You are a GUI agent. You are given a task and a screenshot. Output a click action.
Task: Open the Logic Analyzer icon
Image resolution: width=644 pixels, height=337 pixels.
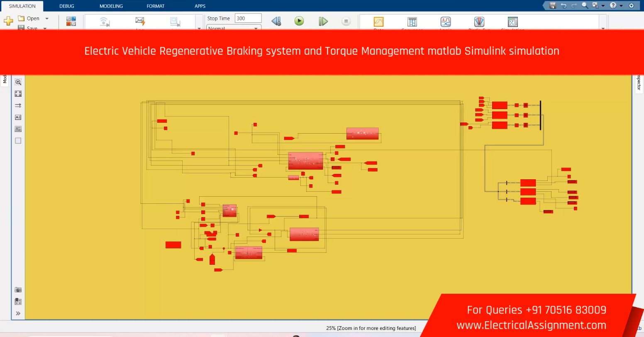click(x=445, y=22)
